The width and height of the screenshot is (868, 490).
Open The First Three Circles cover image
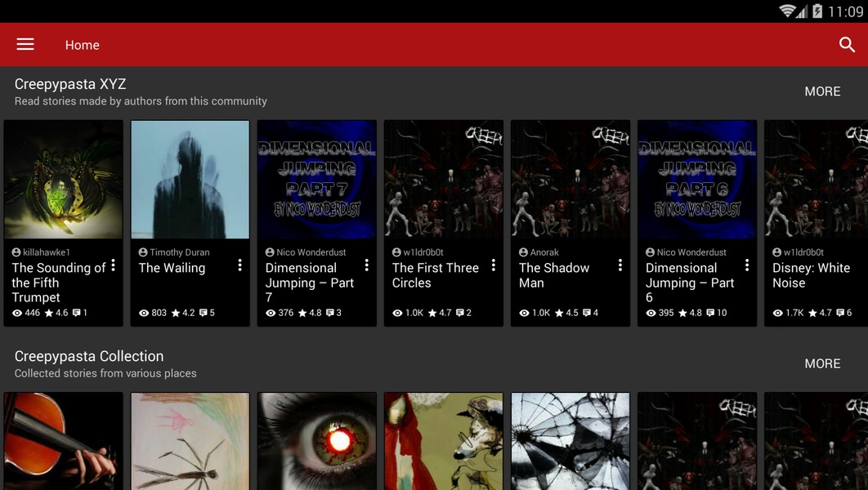pyautogui.click(x=444, y=179)
